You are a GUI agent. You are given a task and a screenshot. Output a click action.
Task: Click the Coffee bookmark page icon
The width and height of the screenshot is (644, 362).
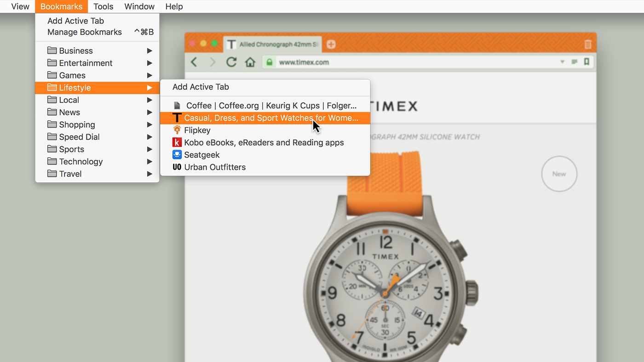click(177, 106)
